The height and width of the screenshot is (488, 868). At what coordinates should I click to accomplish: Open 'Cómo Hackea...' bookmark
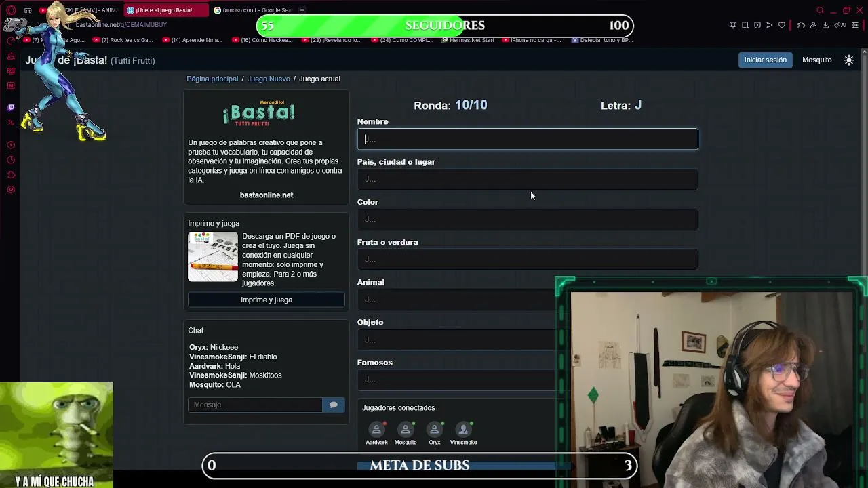click(x=262, y=40)
